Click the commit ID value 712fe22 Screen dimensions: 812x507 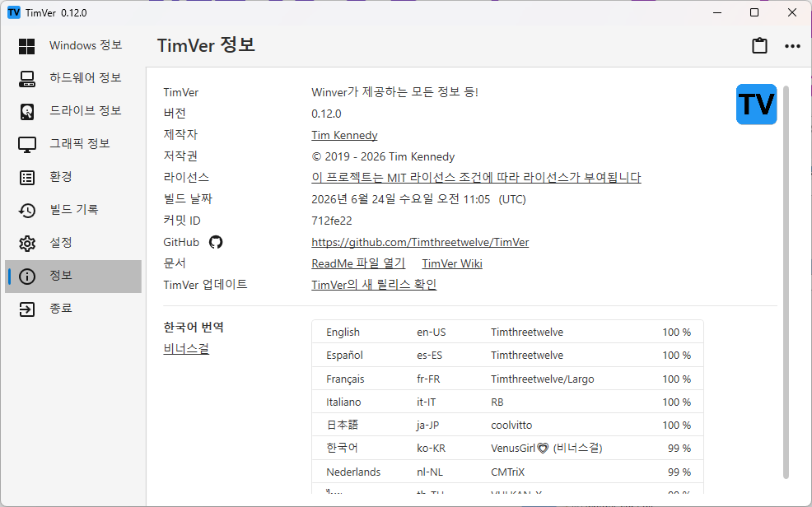tap(331, 221)
